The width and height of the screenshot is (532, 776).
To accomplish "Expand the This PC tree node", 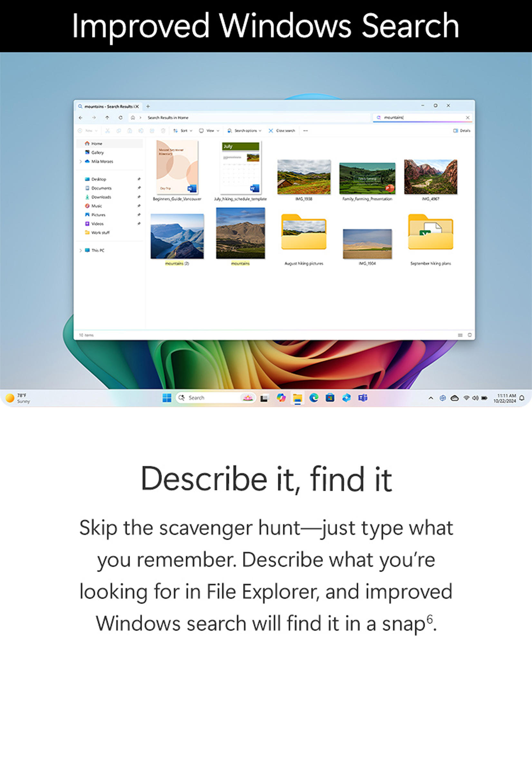I will [81, 250].
